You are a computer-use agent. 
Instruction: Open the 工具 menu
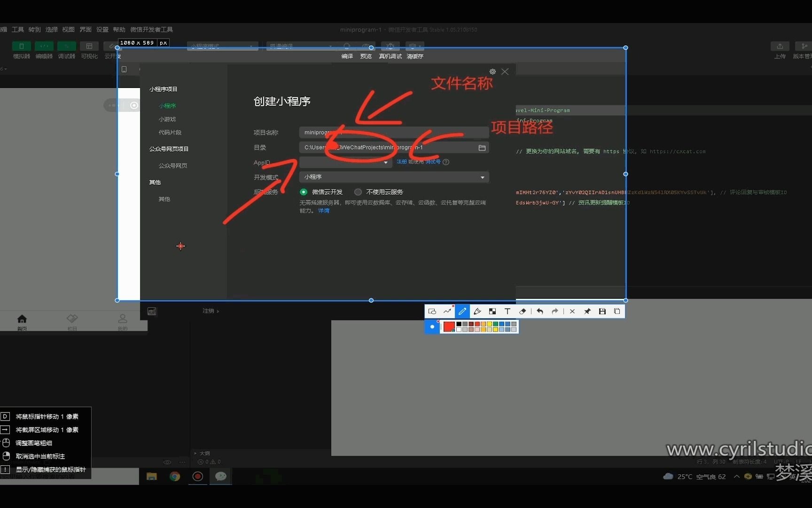point(18,30)
